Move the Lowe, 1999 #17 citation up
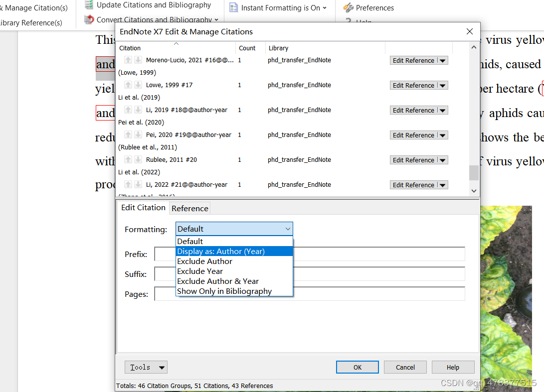This screenshot has width=544, height=392. (x=128, y=85)
